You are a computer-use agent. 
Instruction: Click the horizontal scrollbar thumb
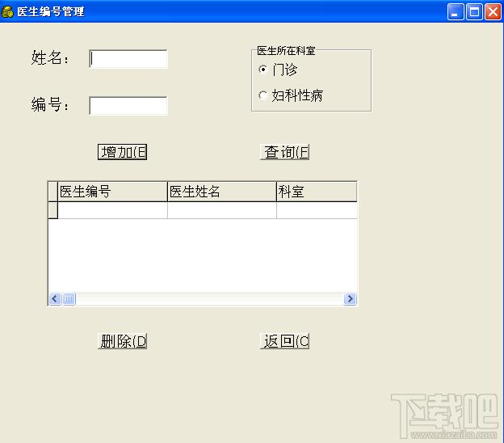point(69,299)
